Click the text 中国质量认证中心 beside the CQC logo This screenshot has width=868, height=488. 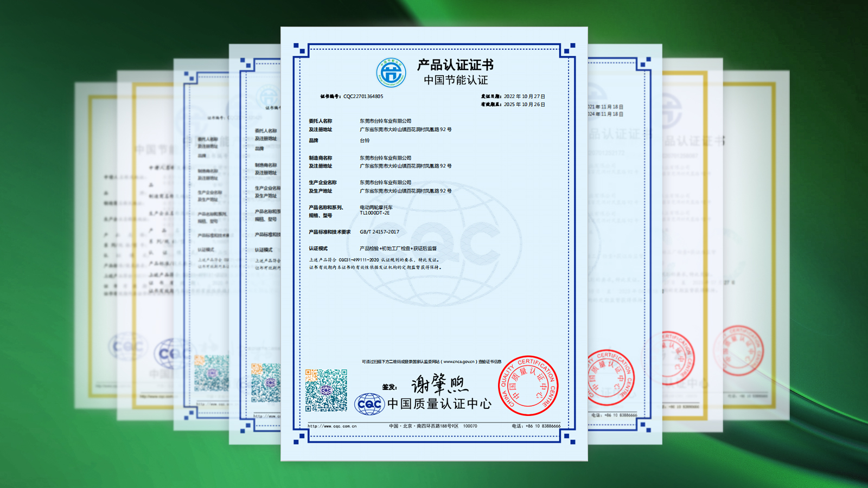(439, 404)
